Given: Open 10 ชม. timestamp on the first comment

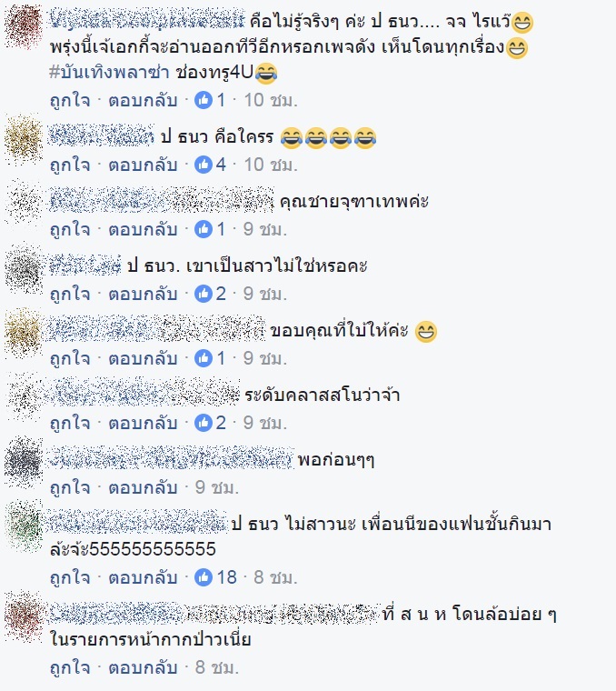Looking at the screenshot, I should coord(271,100).
